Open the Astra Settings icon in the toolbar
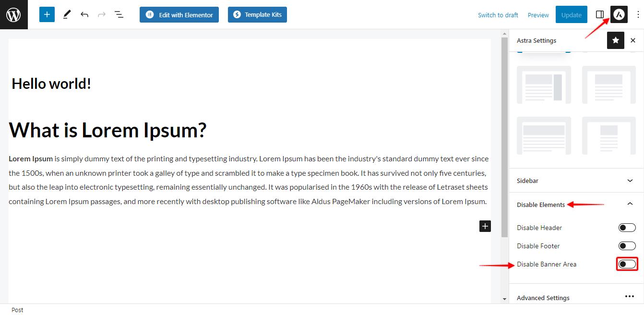644x315 pixels. tap(619, 14)
